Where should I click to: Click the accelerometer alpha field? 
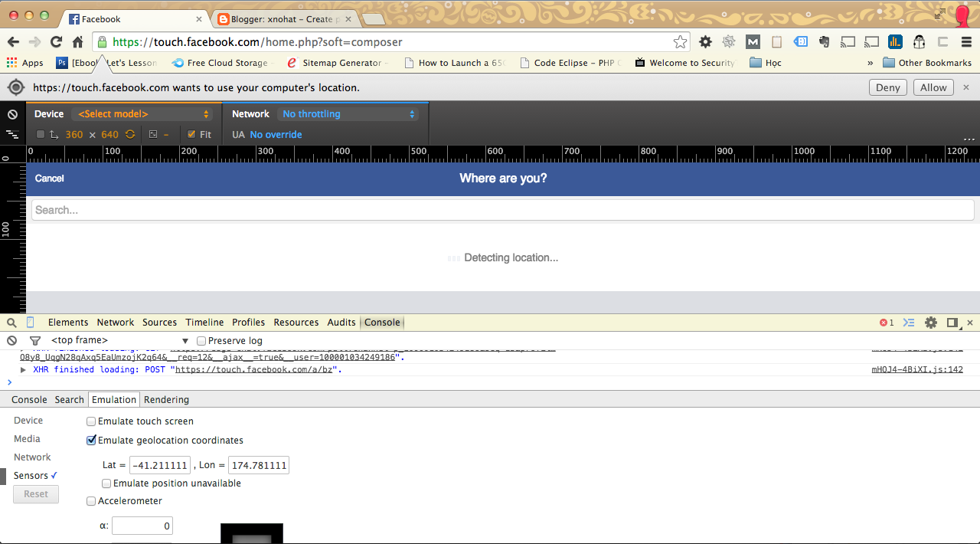click(142, 526)
